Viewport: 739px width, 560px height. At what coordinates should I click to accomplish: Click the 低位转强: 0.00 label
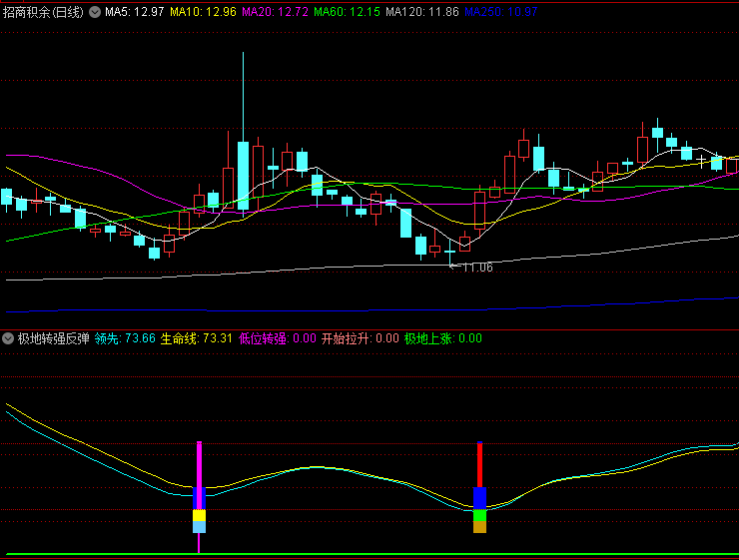(x=278, y=338)
